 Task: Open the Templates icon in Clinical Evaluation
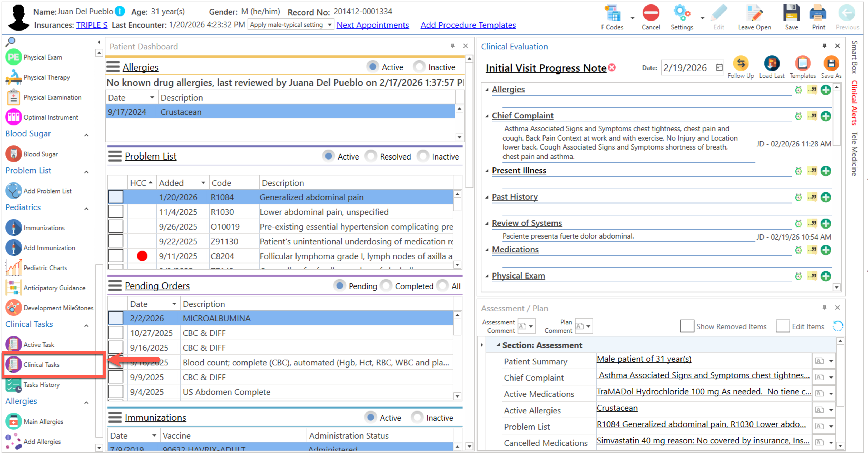click(x=802, y=63)
